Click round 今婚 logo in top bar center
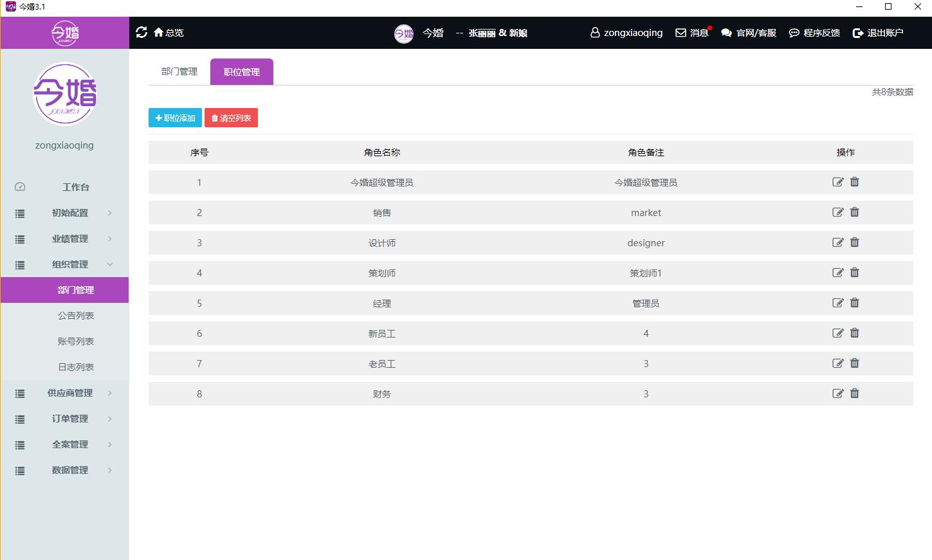The image size is (932, 560). 404,33
